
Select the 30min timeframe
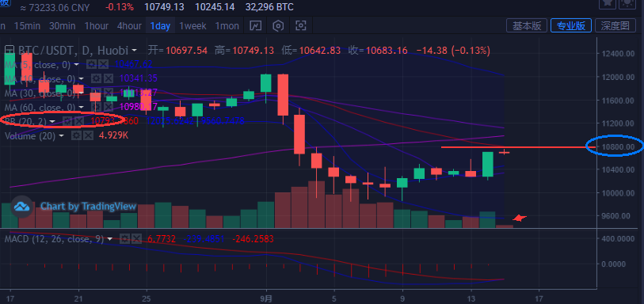pyautogui.click(x=63, y=26)
